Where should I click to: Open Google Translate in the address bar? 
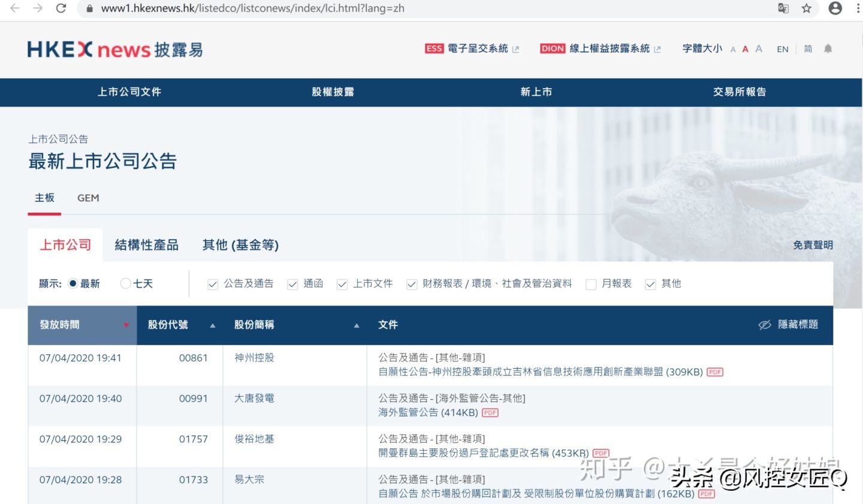point(783,9)
